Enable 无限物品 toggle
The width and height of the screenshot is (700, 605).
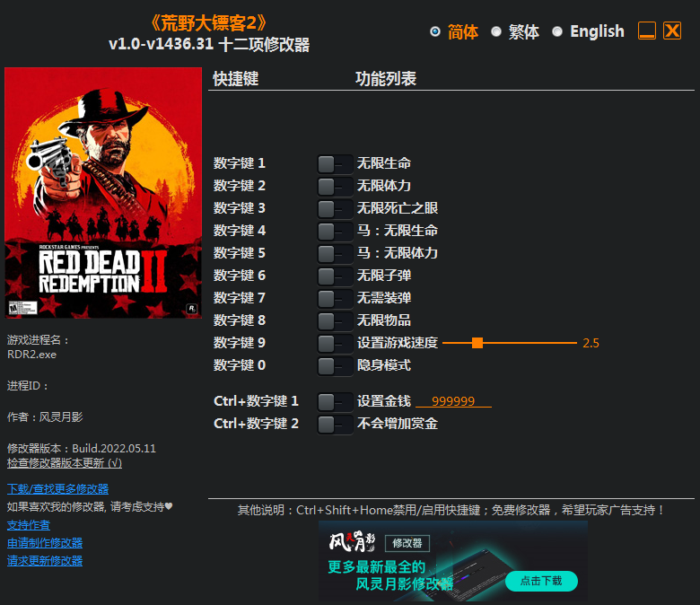pos(335,320)
